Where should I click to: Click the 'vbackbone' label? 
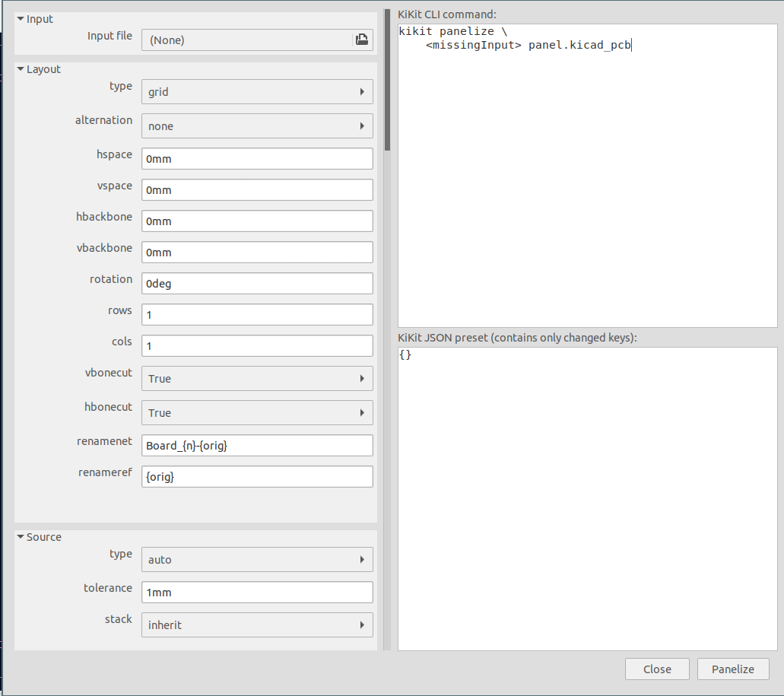tap(104, 248)
